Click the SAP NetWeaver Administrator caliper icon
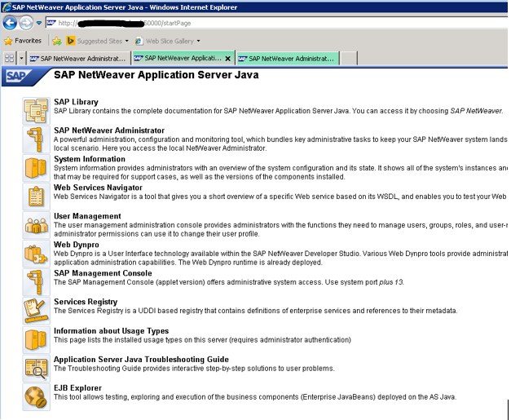511x420 pixels. click(36, 139)
